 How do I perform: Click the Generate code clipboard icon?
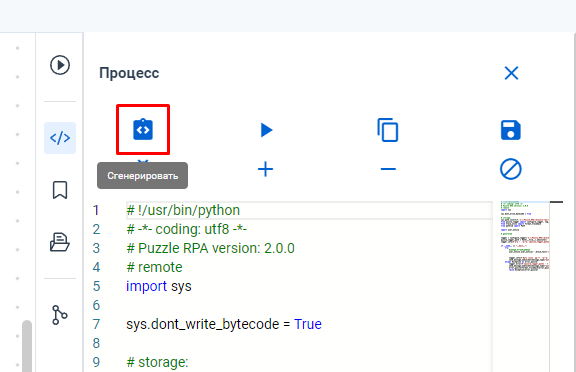pyautogui.click(x=143, y=129)
